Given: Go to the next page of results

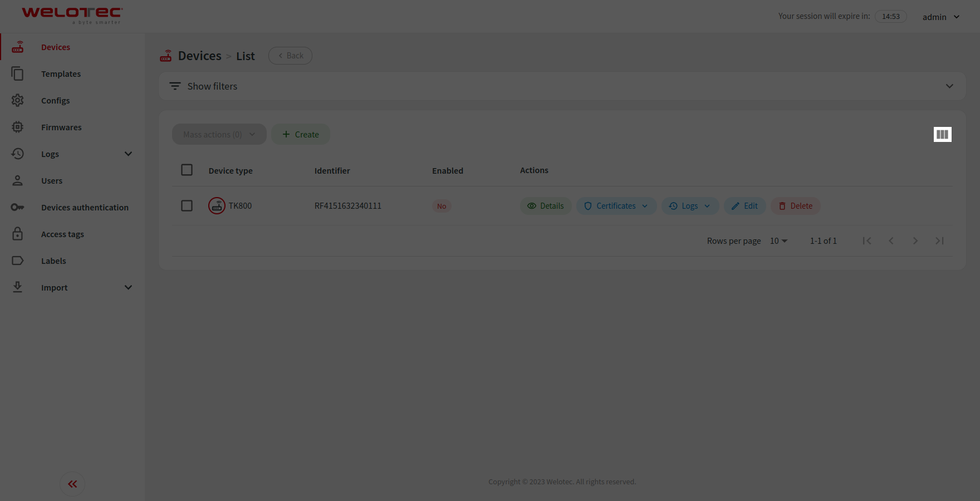Looking at the screenshot, I should pos(915,241).
